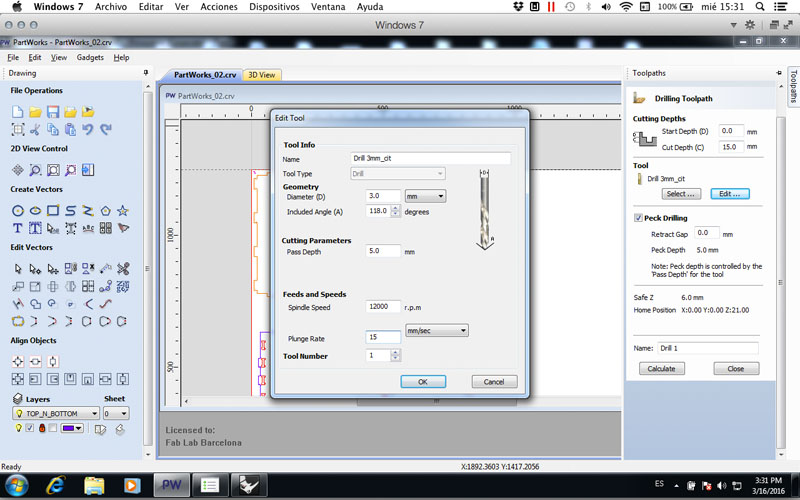Toggle the layer visibility checkbox beside lightbulb
The image size is (800, 500).
[x=30, y=428]
